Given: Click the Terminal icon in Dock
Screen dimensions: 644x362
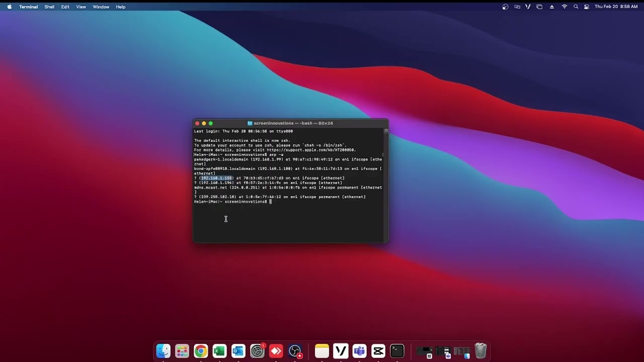Looking at the screenshot, I should coord(397,350).
